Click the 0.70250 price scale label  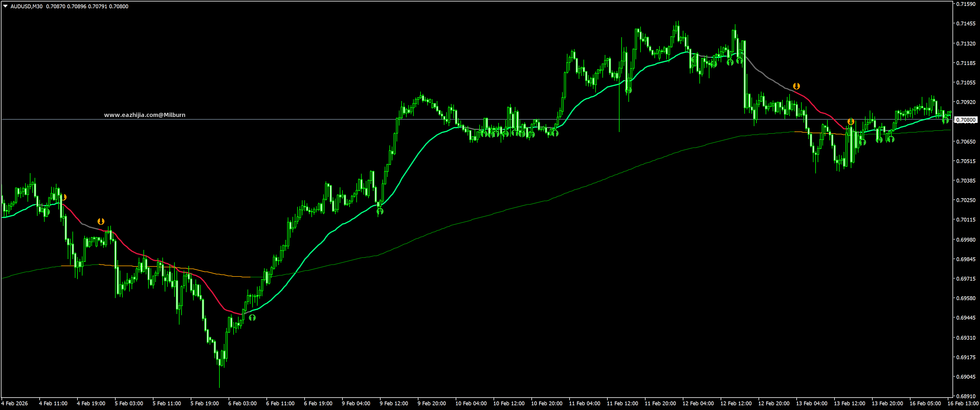click(x=966, y=200)
